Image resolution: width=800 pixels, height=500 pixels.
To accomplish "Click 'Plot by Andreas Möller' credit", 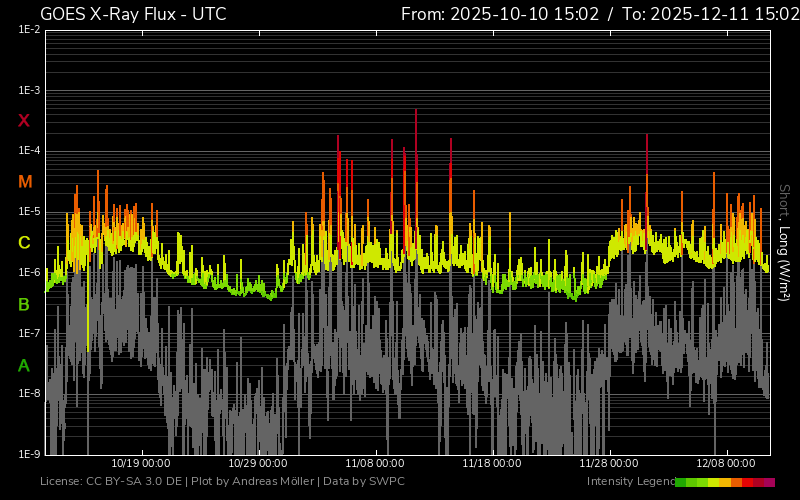I will tap(253, 481).
